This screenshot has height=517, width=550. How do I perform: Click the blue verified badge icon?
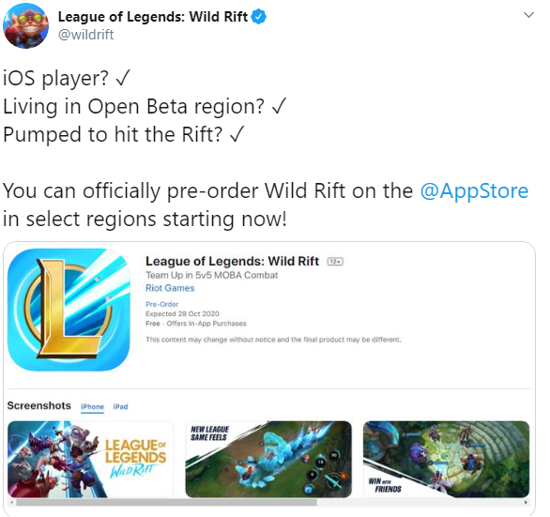pos(259,17)
